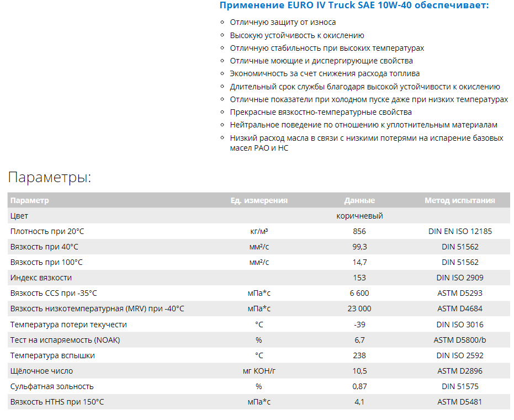Viewport: 514px width, 420px height.
Task: Click the heading 'Применение EURO IV Truck SAE 10W-40 обеспечивает:'
Action: point(354,5)
